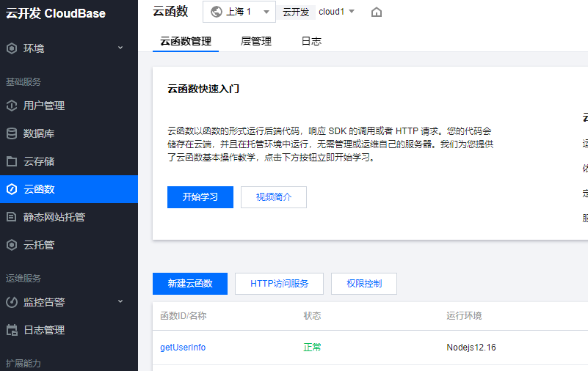Open 数据库 in the sidebar

pos(69,133)
